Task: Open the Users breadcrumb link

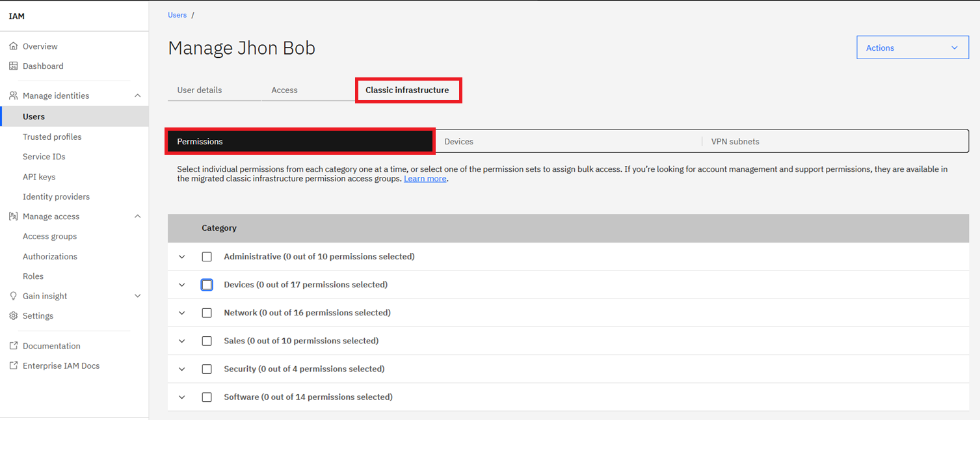Action: [177, 15]
